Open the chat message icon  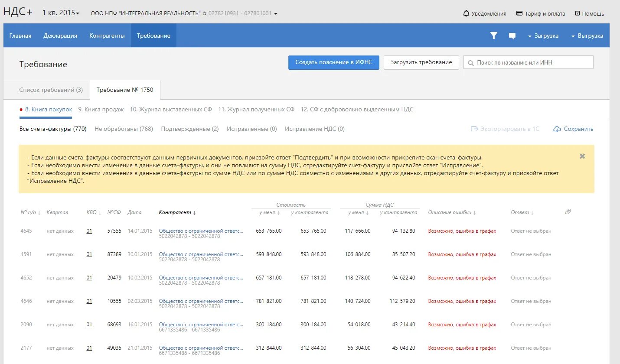[x=512, y=36]
